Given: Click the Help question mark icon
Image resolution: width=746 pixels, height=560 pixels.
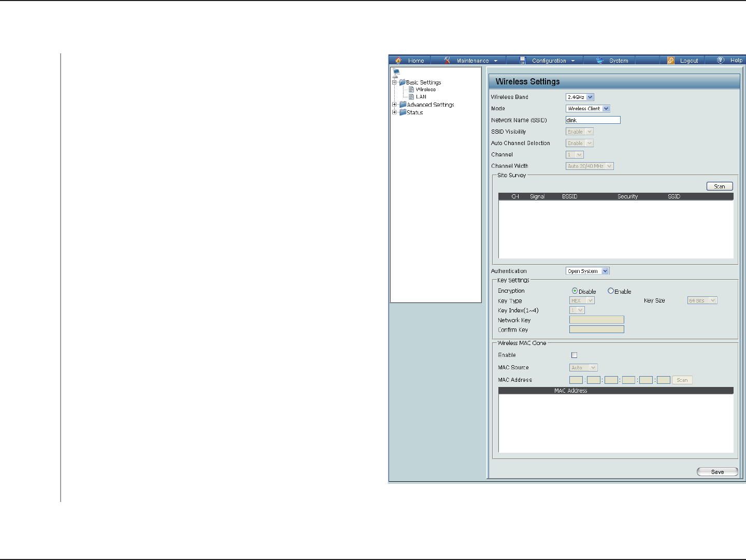Looking at the screenshot, I should point(720,60).
